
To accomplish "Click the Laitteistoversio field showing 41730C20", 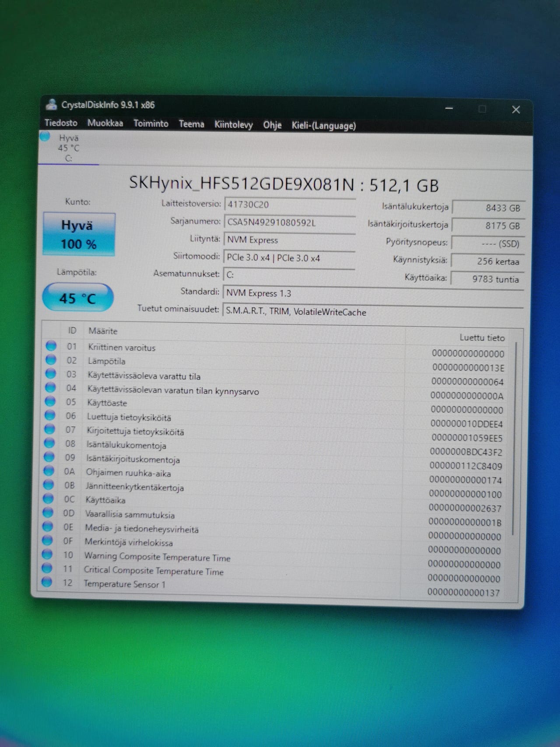I will point(289,205).
